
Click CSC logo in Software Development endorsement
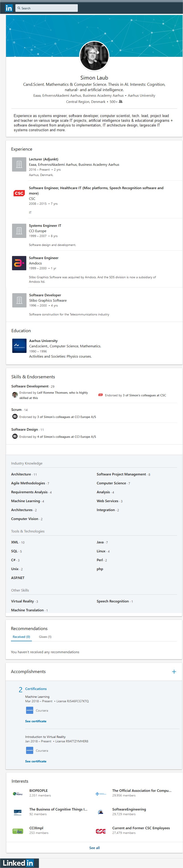(101, 395)
